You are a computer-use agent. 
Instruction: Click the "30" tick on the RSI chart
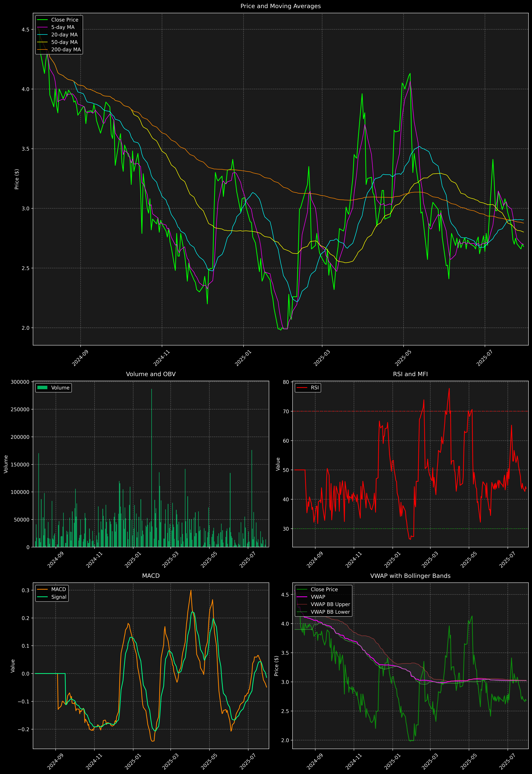[x=286, y=529]
